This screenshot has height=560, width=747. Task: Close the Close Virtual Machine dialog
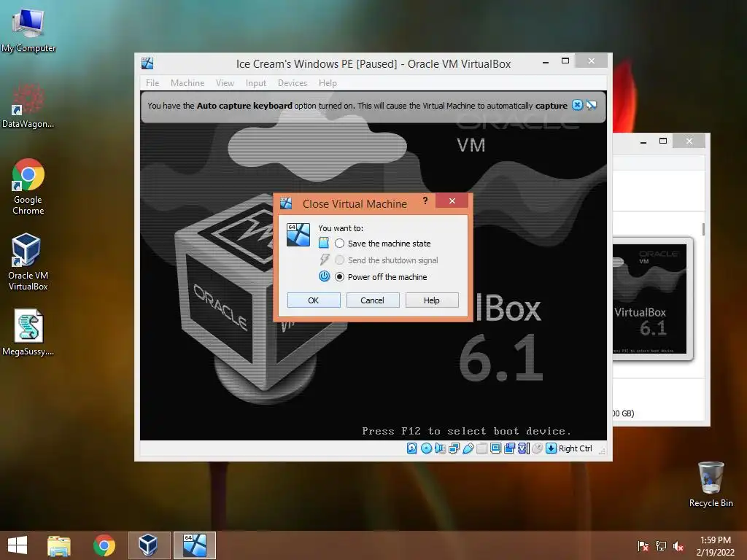pyautogui.click(x=452, y=201)
